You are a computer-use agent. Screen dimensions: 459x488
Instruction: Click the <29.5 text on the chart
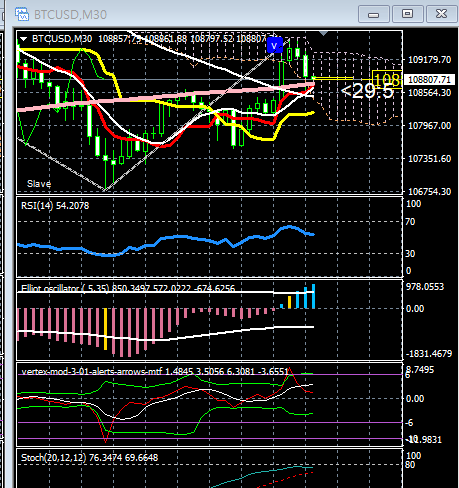tap(367, 91)
